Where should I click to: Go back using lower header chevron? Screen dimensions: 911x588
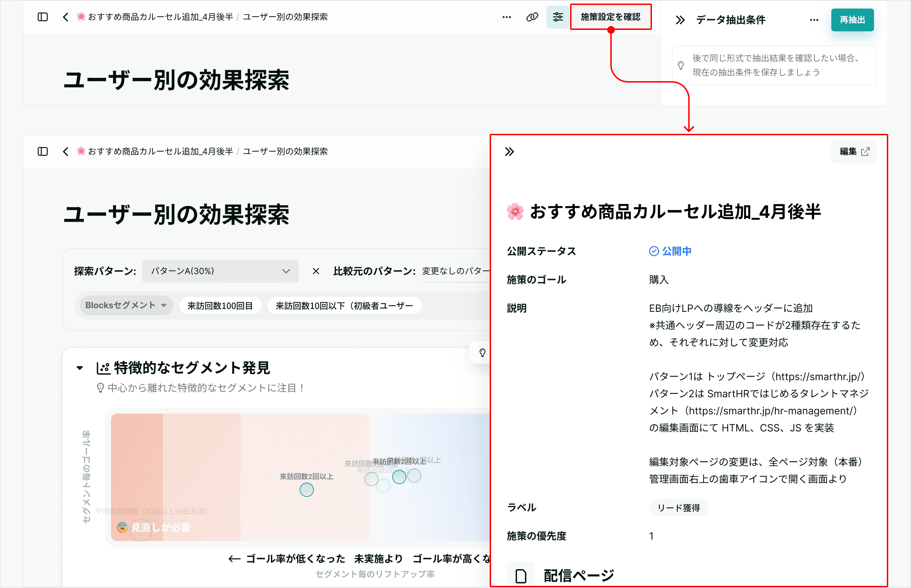[x=65, y=152]
